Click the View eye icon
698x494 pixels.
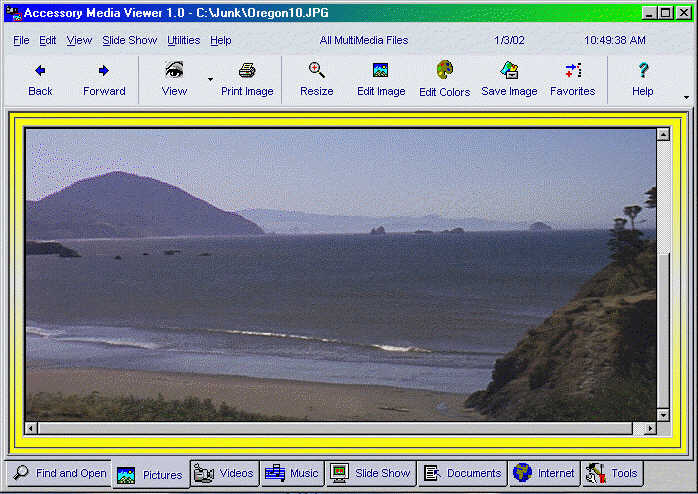point(174,70)
